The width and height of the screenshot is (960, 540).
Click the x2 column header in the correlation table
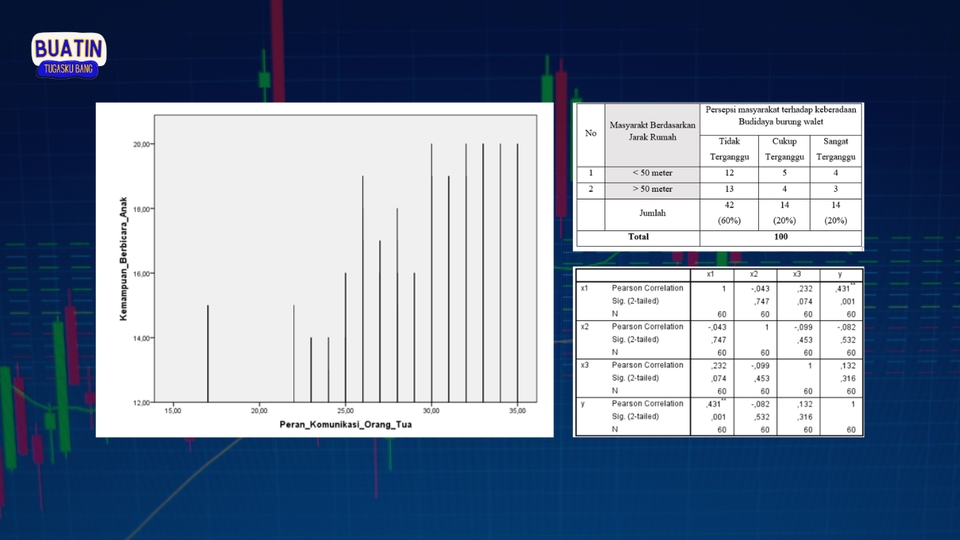pyautogui.click(x=754, y=274)
